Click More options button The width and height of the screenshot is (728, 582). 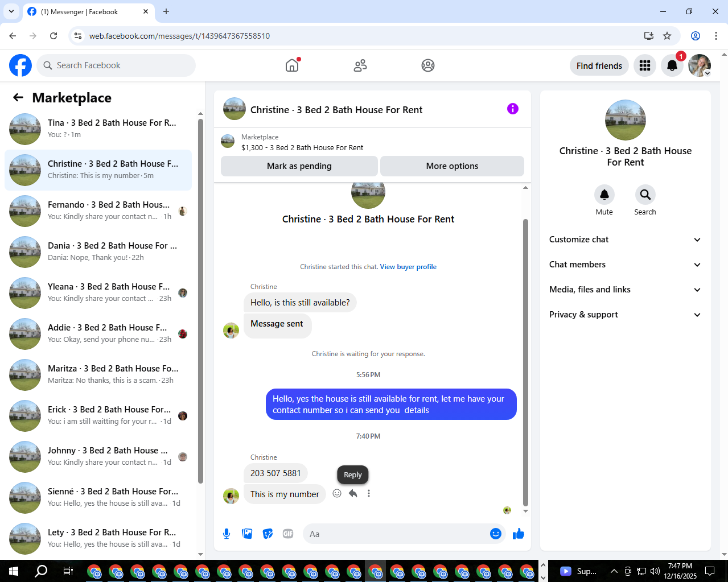point(452,166)
